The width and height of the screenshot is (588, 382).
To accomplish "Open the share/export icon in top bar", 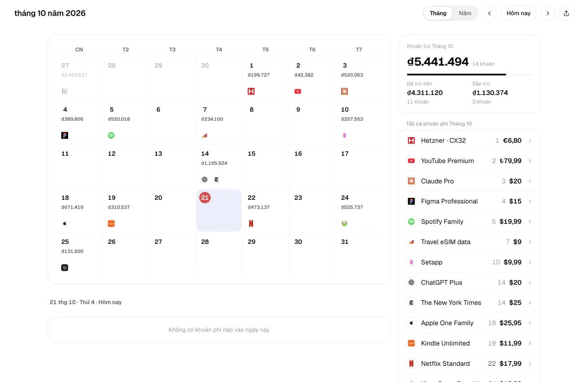I will pyautogui.click(x=566, y=13).
